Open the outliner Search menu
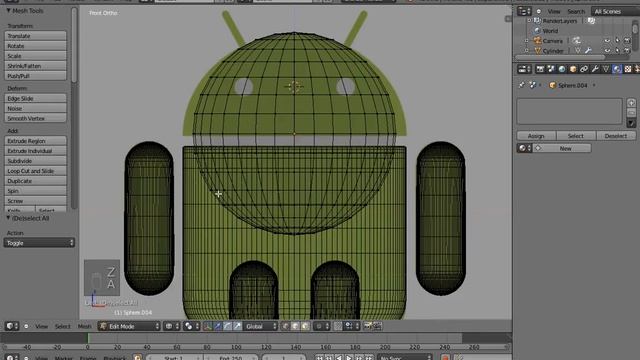Screen dimensions: 640x360 [x=576, y=11]
